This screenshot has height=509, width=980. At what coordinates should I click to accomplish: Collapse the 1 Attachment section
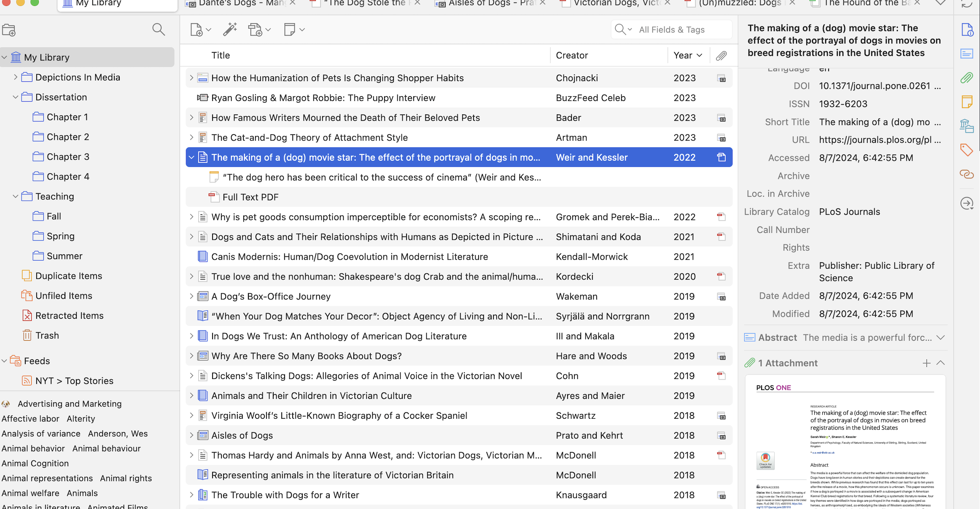click(x=940, y=363)
